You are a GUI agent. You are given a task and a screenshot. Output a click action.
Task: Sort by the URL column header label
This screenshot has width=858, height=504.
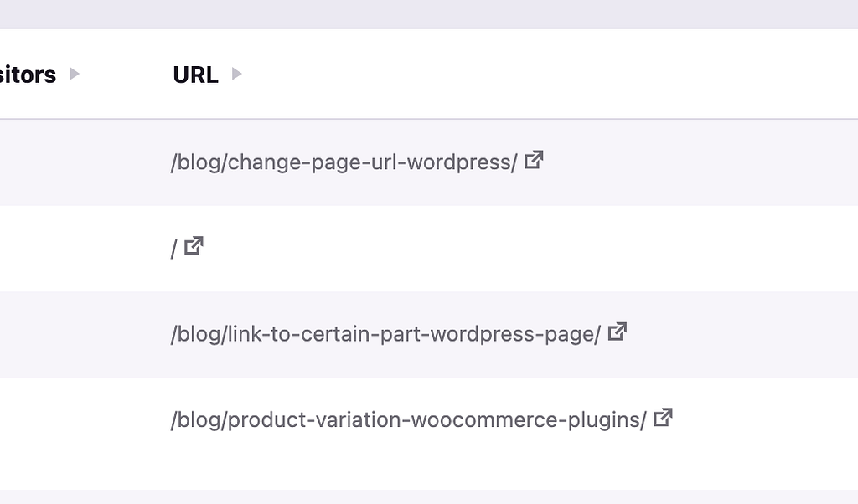point(195,75)
